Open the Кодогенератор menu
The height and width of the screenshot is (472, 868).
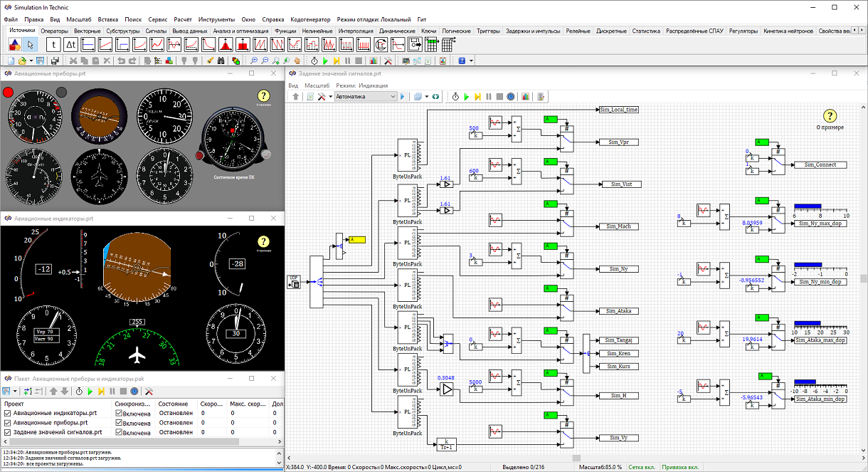tap(310, 19)
